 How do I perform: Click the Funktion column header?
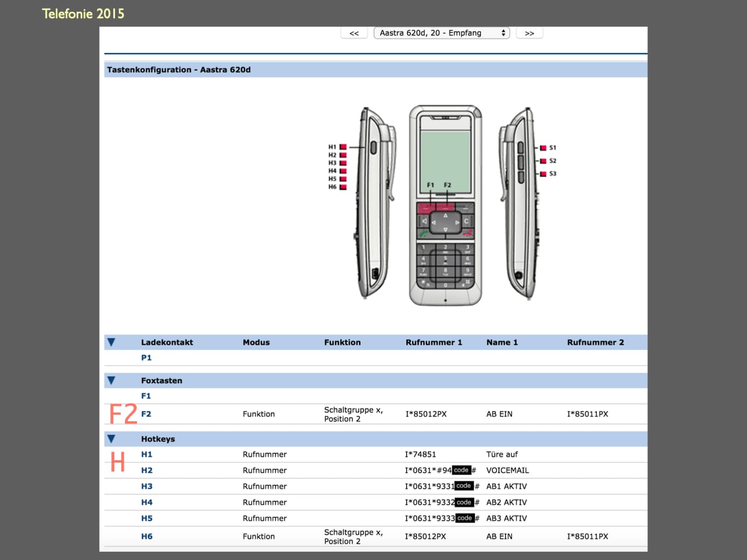(343, 342)
